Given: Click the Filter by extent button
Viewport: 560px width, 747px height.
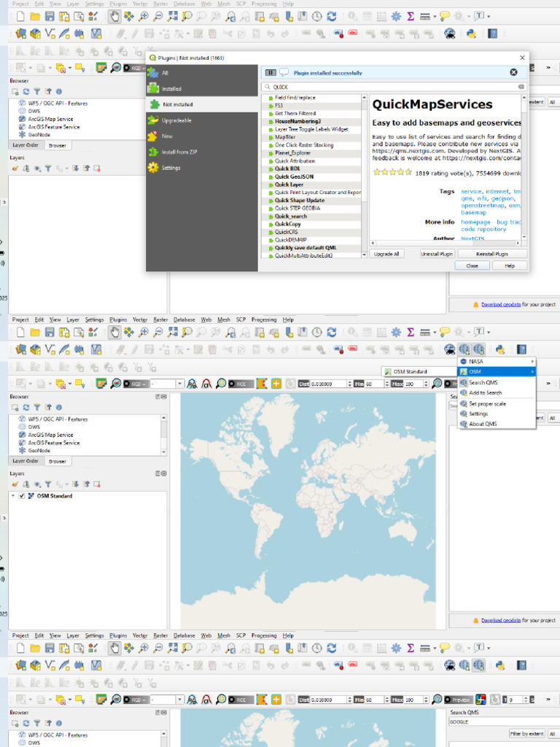Looking at the screenshot, I should point(526,734).
